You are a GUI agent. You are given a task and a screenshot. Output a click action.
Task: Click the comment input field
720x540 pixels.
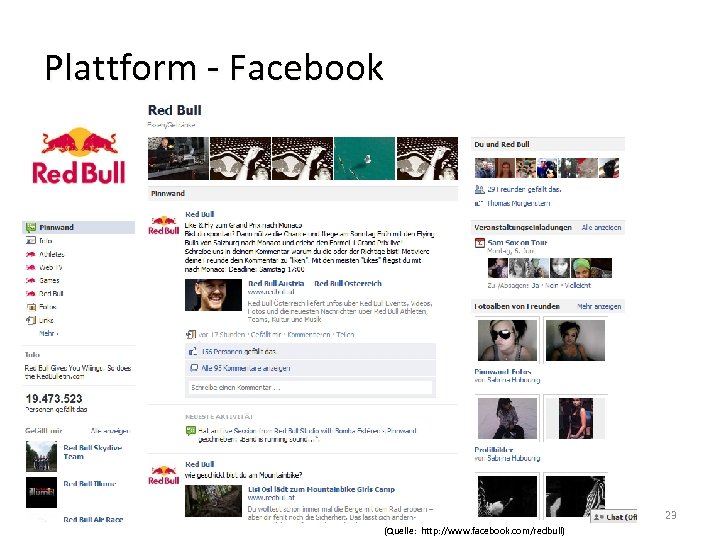coord(310,387)
